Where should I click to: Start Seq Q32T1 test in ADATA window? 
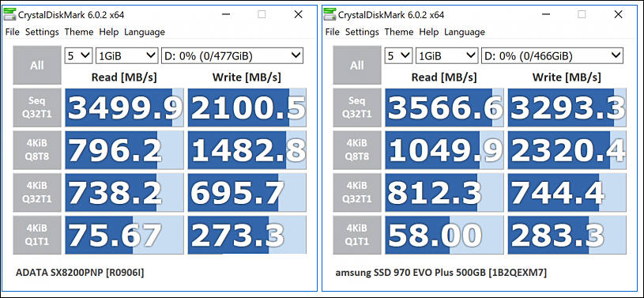tap(37, 108)
